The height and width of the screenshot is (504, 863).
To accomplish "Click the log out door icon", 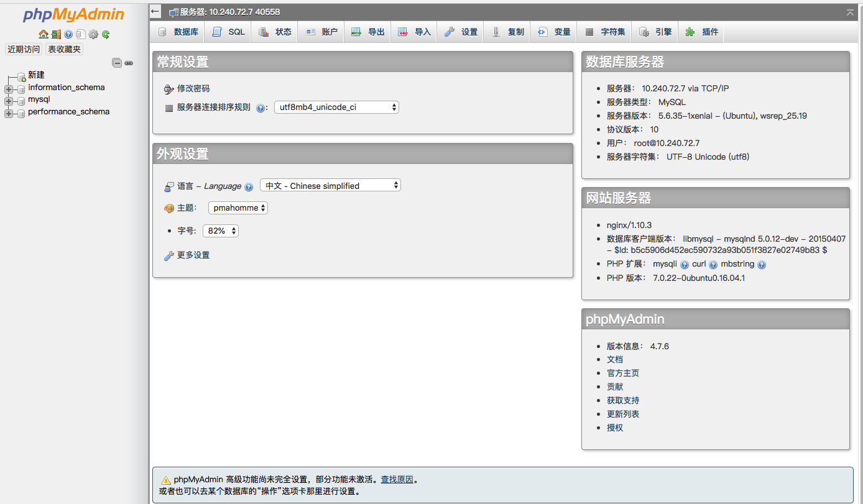I will coord(56,35).
